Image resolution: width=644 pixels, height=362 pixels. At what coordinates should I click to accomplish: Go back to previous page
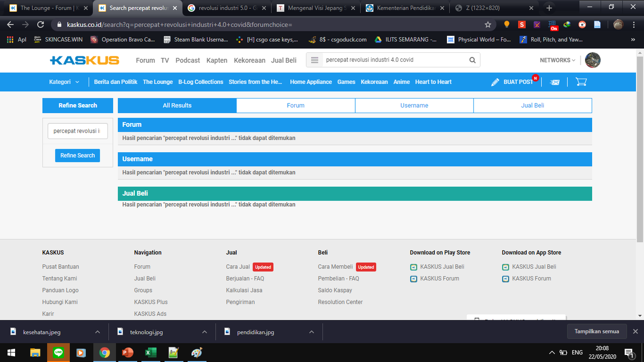11,24
